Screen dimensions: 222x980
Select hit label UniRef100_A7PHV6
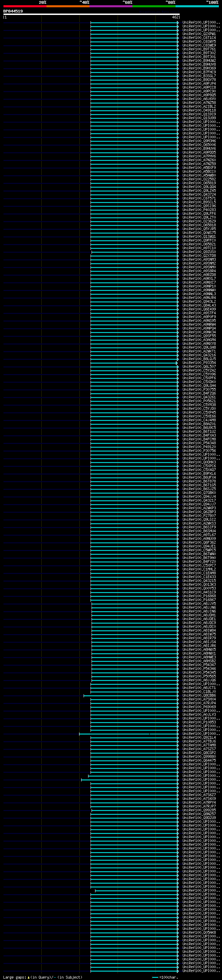[199, 156]
